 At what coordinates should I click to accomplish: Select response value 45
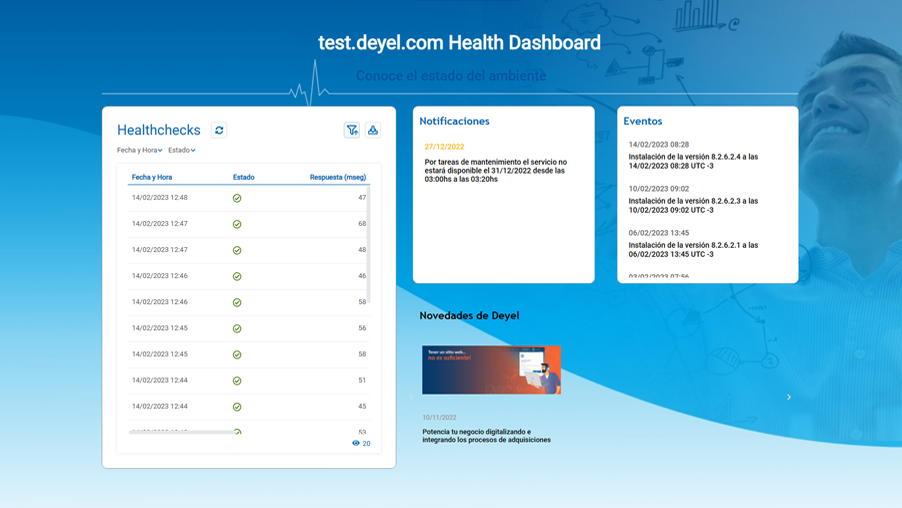(362, 406)
